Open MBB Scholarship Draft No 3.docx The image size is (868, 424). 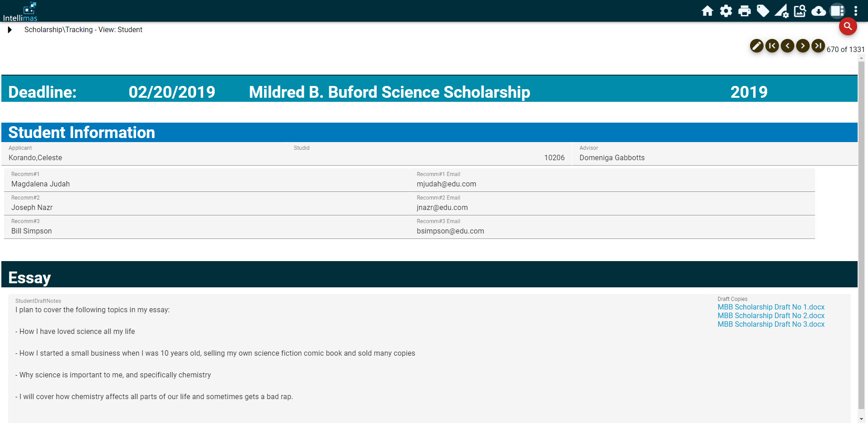[771, 324]
